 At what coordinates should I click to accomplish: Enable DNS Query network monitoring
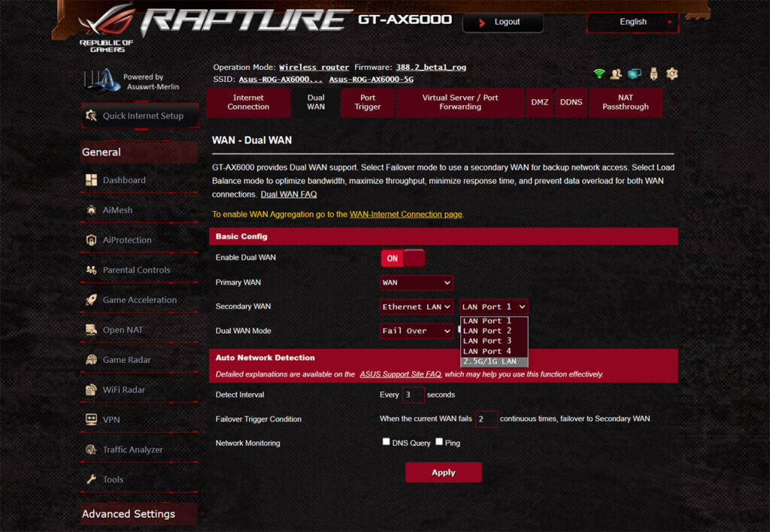(x=387, y=442)
